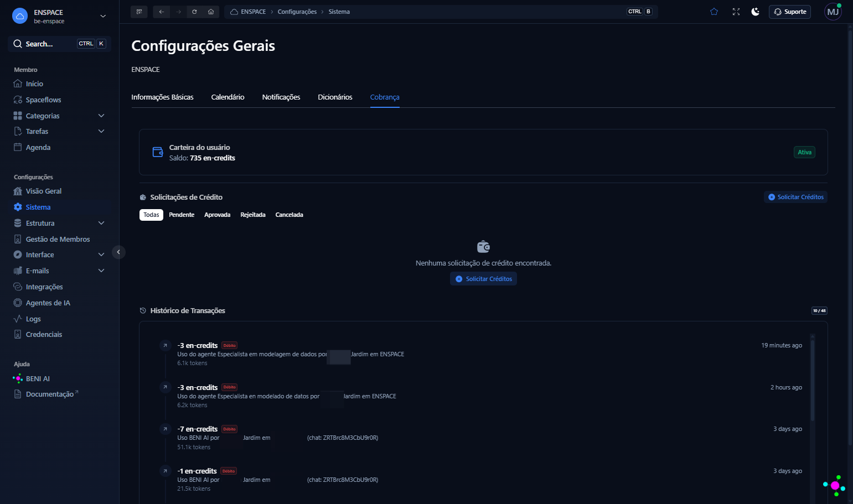Click arrow icon of 2 hours ago transaction
Image resolution: width=853 pixels, height=504 pixels.
tap(165, 387)
